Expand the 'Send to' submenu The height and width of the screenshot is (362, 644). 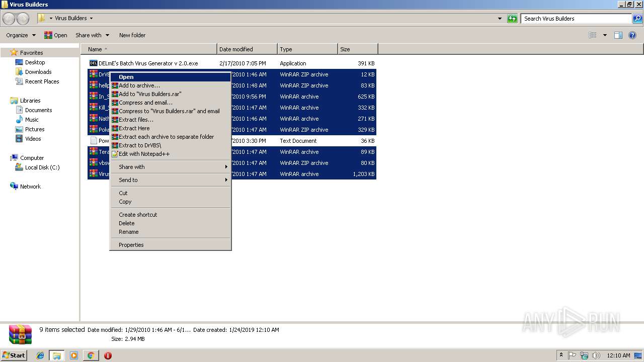tap(171, 180)
